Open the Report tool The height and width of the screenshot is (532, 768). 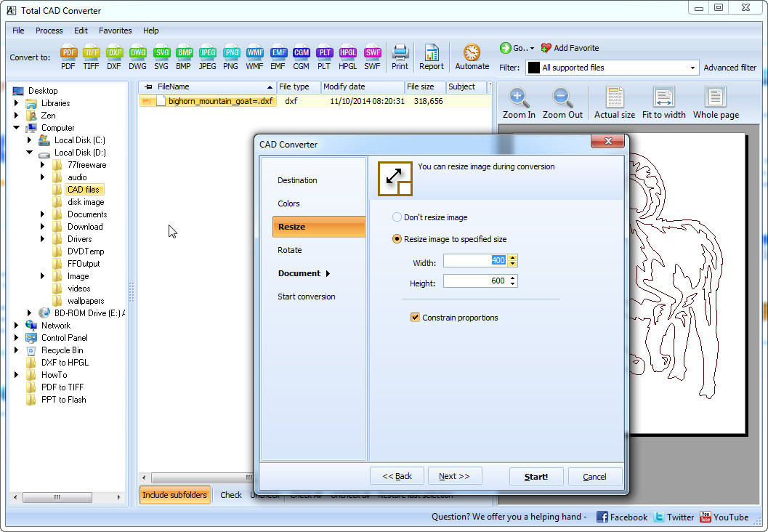(x=432, y=57)
